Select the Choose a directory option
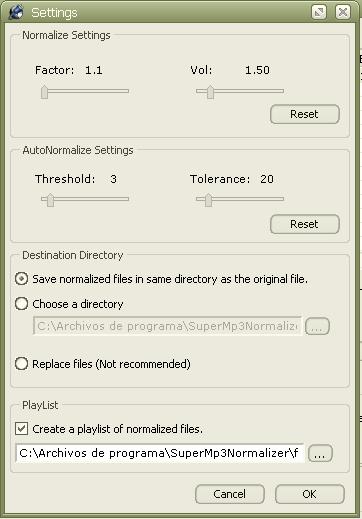Image resolution: width=362 pixels, height=519 pixels. coord(21,304)
